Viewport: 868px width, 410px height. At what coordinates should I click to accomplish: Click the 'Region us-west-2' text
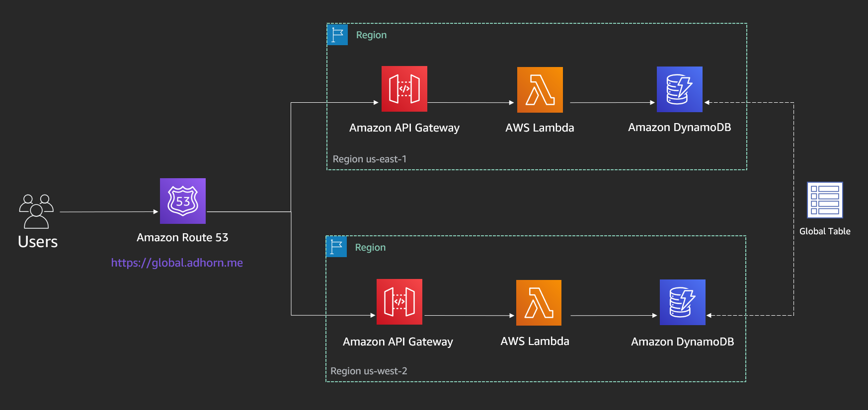pyautogui.click(x=369, y=371)
